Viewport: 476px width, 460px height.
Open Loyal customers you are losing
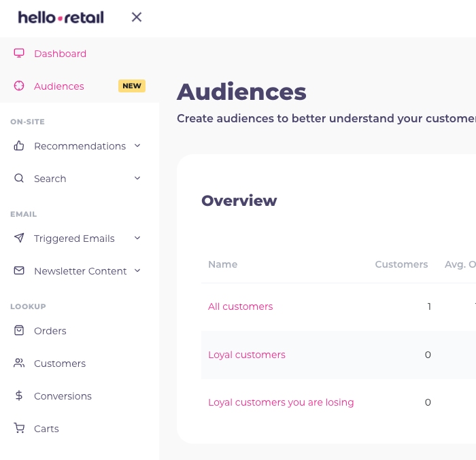click(x=281, y=402)
